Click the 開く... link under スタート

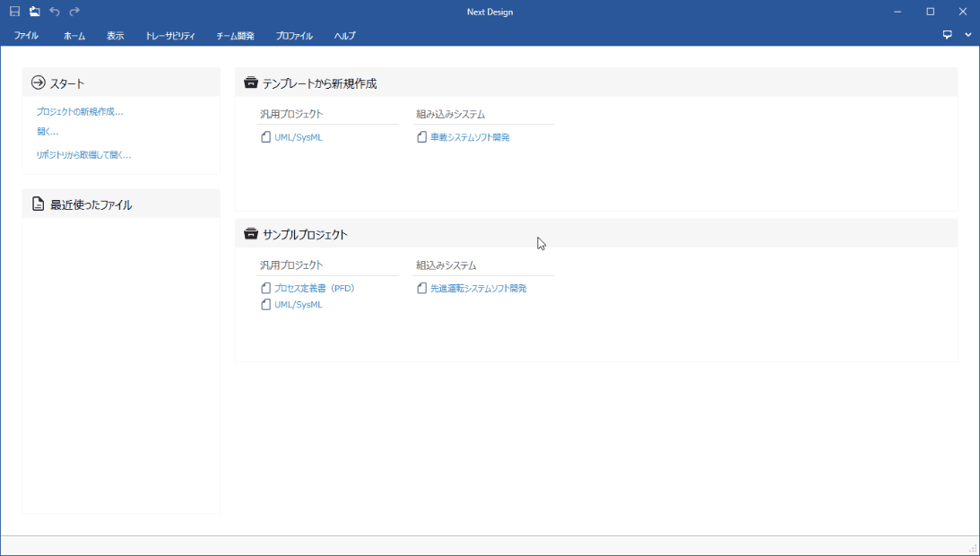coord(48,132)
